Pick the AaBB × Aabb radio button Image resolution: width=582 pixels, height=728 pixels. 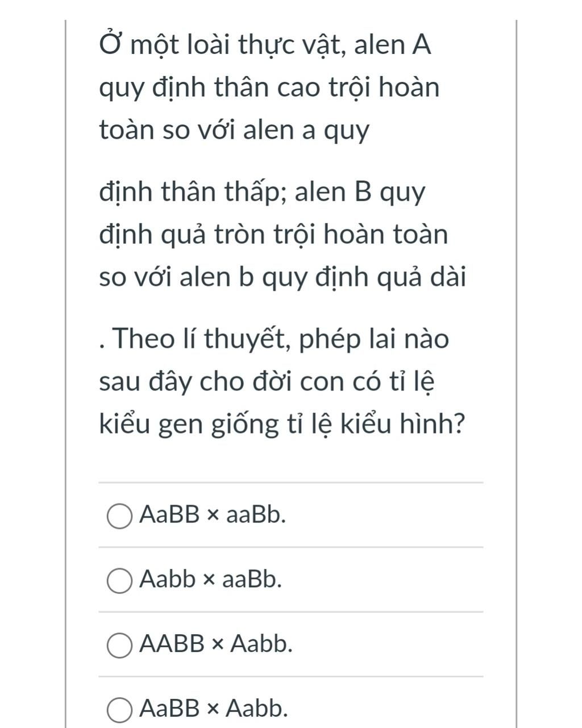(120, 709)
